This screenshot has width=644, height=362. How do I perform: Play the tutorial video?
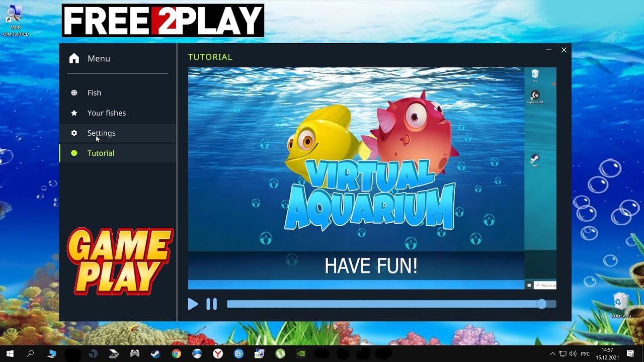tap(193, 304)
